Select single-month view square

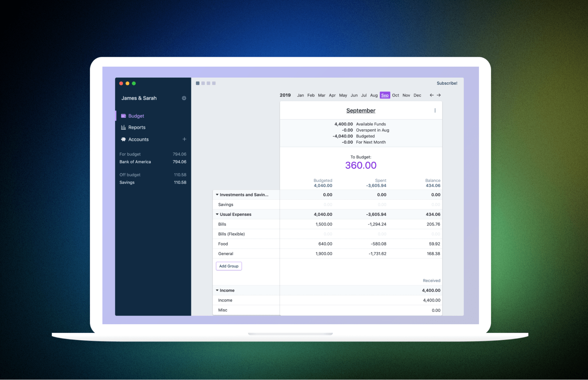(198, 83)
